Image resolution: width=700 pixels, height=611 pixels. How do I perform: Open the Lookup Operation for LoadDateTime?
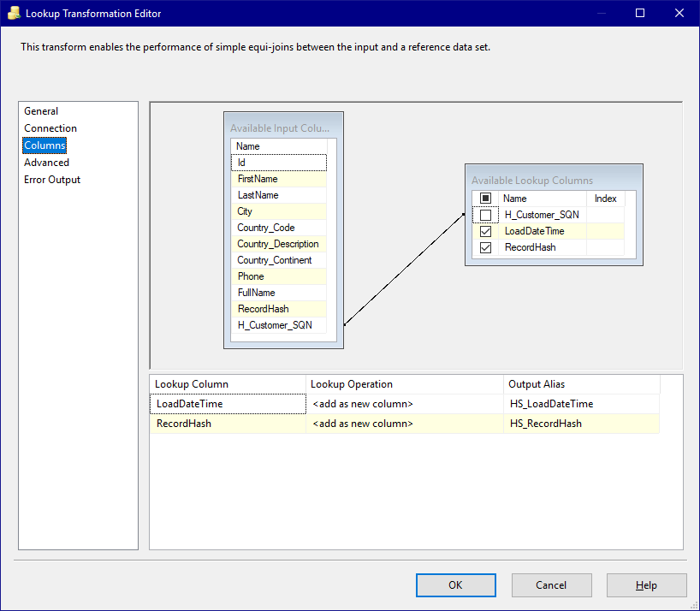(x=405, y=404)
